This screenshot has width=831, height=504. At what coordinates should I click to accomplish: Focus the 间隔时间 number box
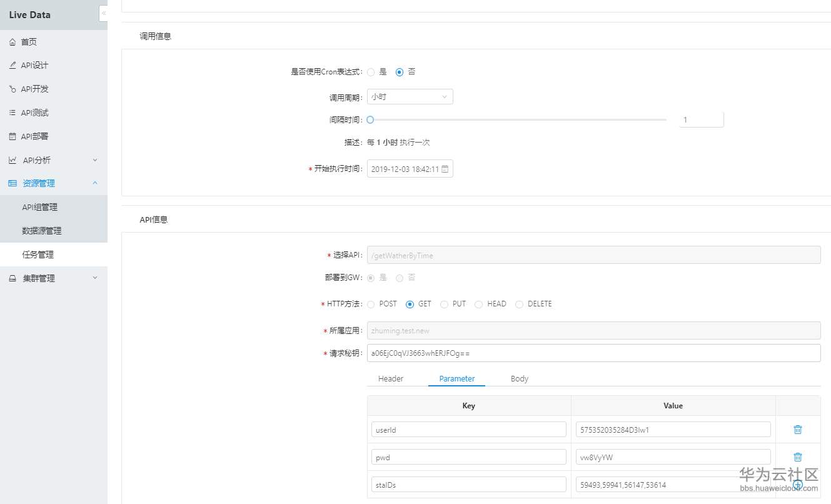click(x=702, y=119)
